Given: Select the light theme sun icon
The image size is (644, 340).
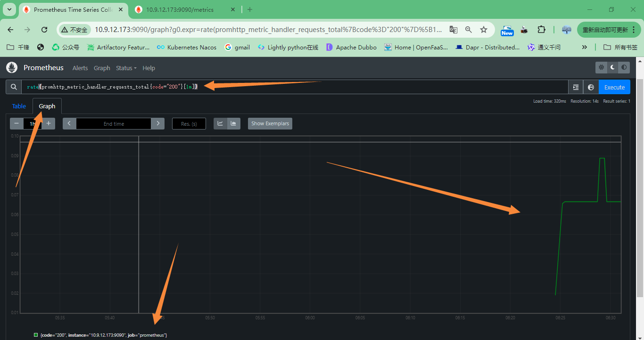Looking at the screenshot, I should (601, 67).
